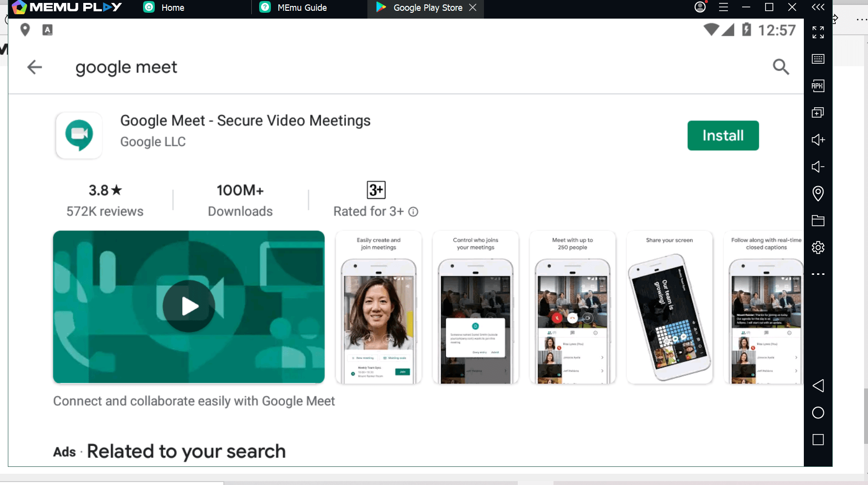Tap the Android recent apps square button
The width and height of the screenshot is (868, 485).
point(818,439)
